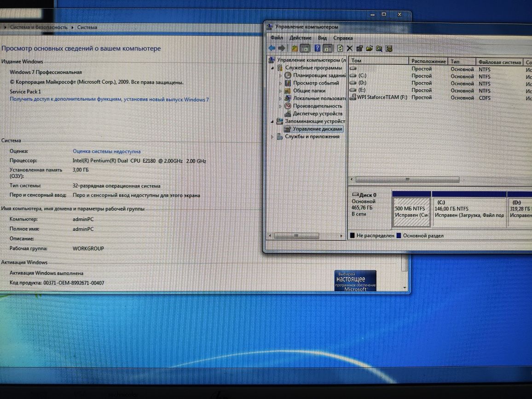Image resolution: width=532 pixels, height=399 pixels.
Task: Click the blue Основной раздел legend swatch
Action: click(x=399, y=235)
